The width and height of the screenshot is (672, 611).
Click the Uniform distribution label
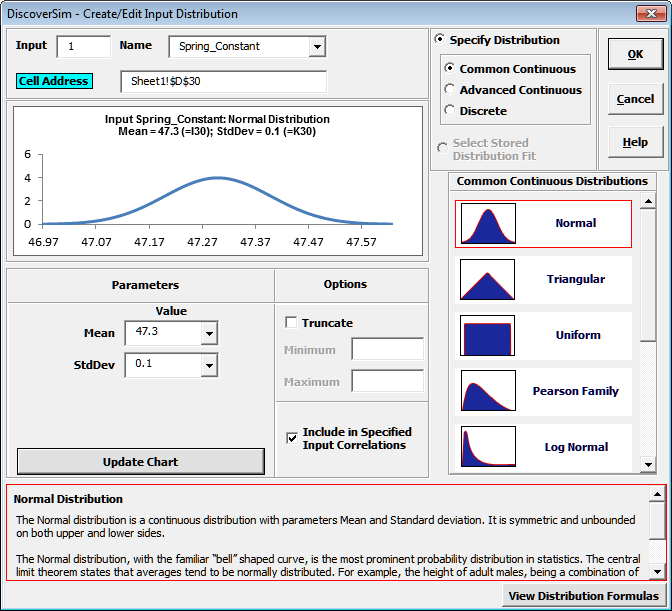click(578, 335)
